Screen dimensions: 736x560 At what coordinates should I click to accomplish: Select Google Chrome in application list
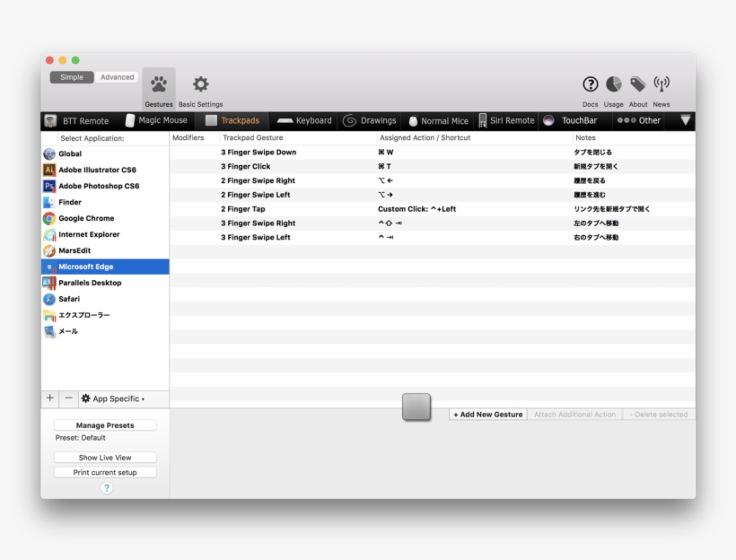click(86, 218)
